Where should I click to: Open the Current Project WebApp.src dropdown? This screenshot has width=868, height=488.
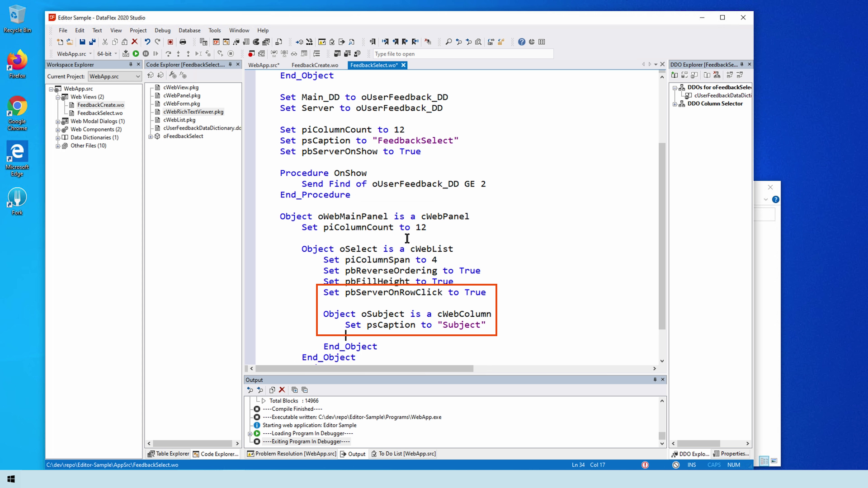coord(137,76)
